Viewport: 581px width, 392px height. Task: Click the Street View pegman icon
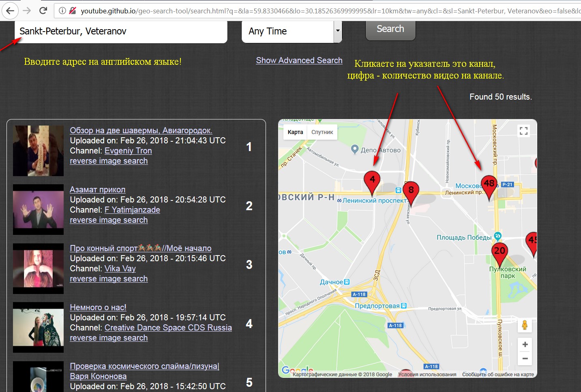click(x=525, y=325)
